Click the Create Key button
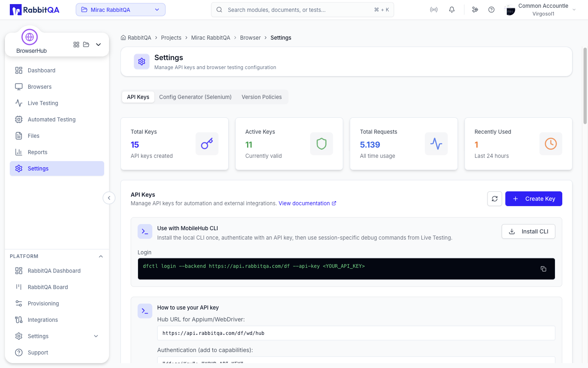 tap(534, 199)
